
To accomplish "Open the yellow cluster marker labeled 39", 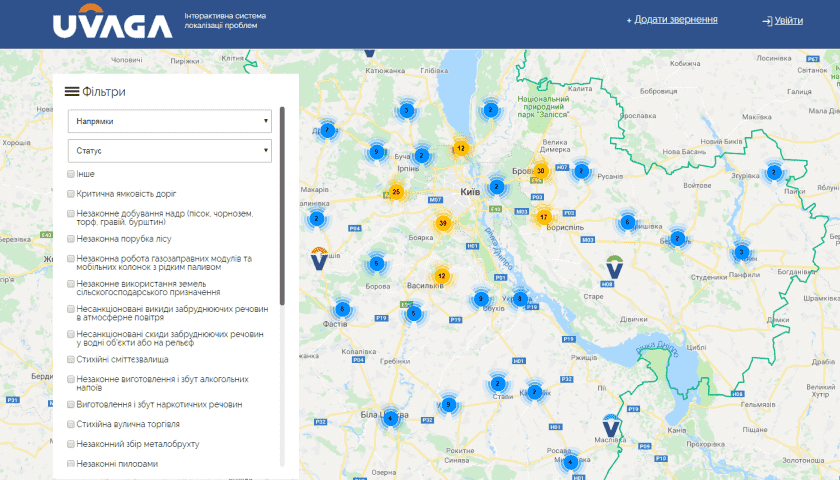I will (443, 223).
